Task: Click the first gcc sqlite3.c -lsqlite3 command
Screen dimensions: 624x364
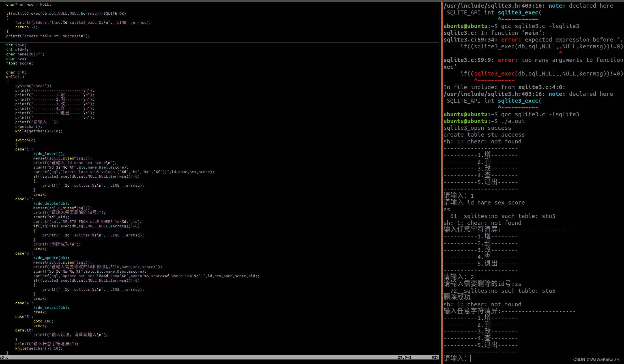Action: point(540,26)
